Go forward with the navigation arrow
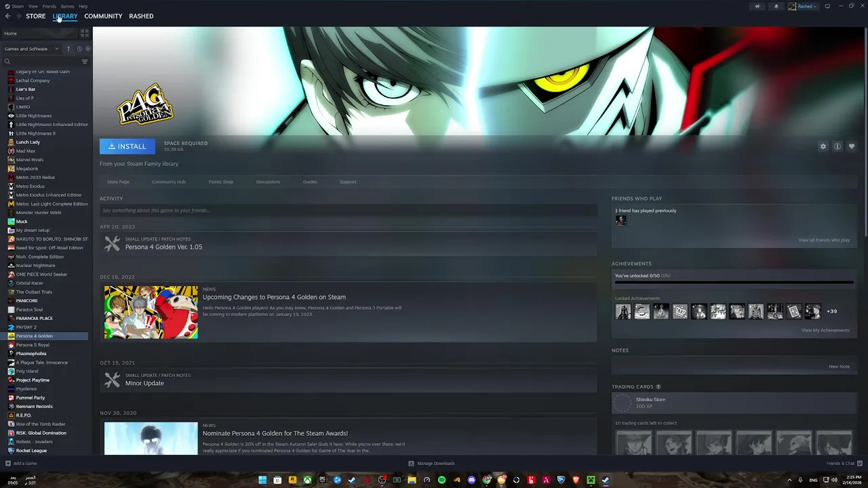 pos(18,16)
